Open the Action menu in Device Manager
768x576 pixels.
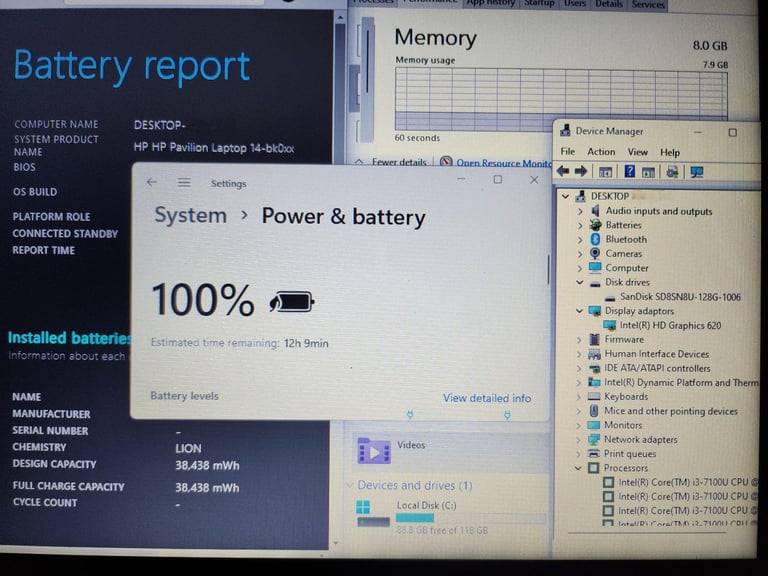coord(601,152)
